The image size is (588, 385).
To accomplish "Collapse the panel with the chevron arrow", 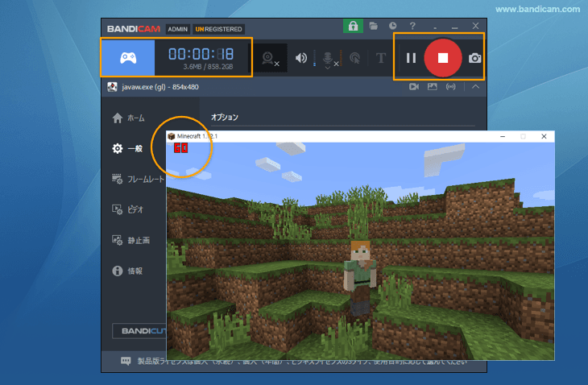I will (x=476, y=86).
